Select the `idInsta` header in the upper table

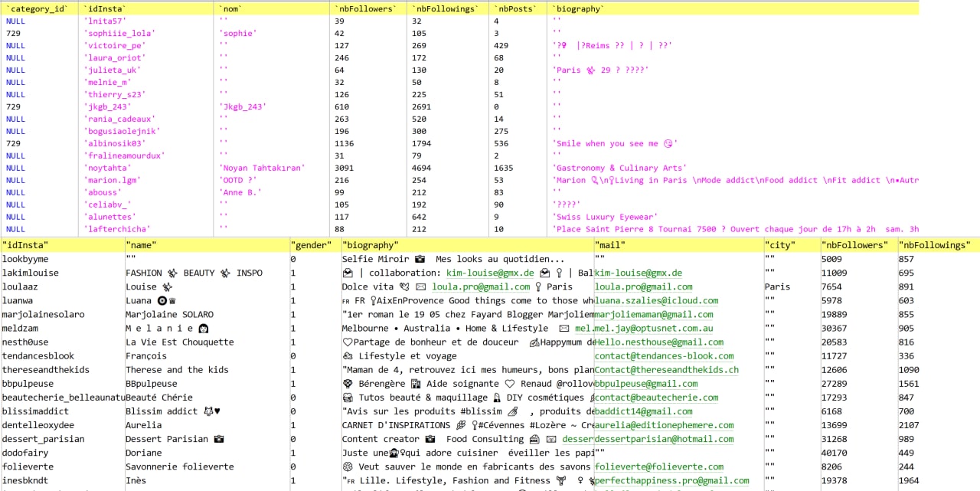[x=105, y=9]
